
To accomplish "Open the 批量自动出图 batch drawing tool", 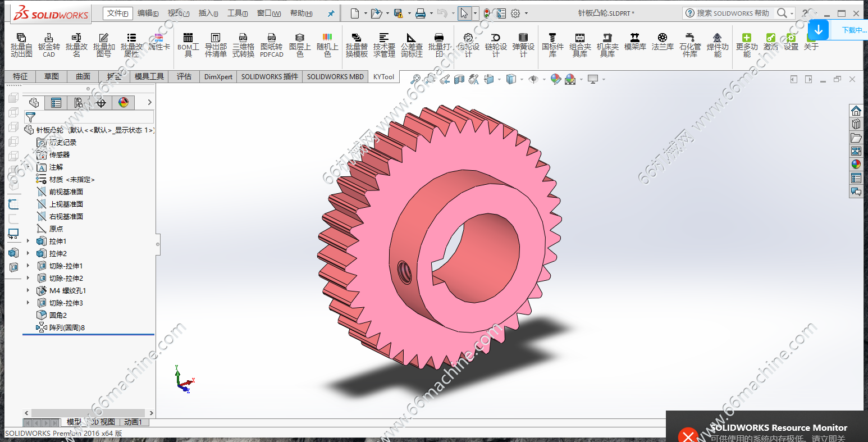I will 21,44.
